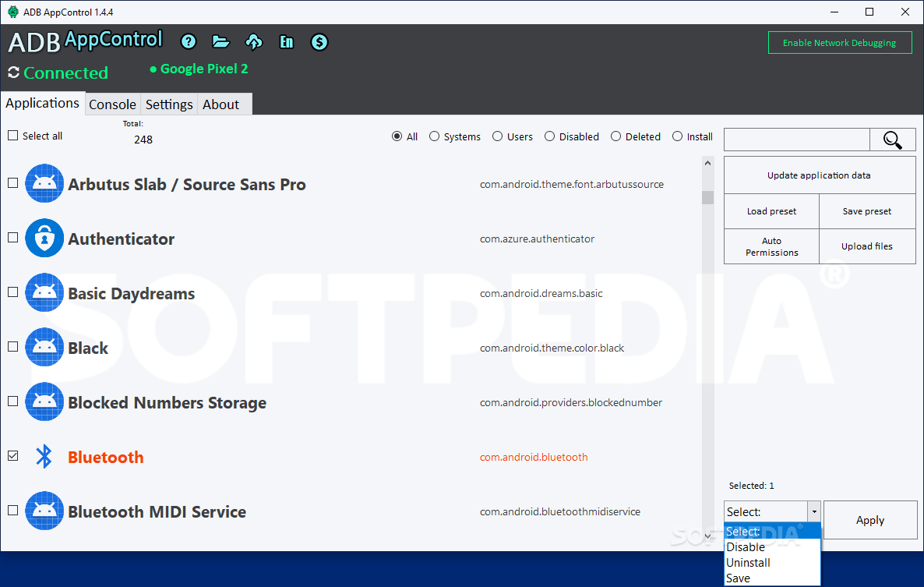Tick the Basic Daydreams checkbox
The image size is (924, 587).
13,292
